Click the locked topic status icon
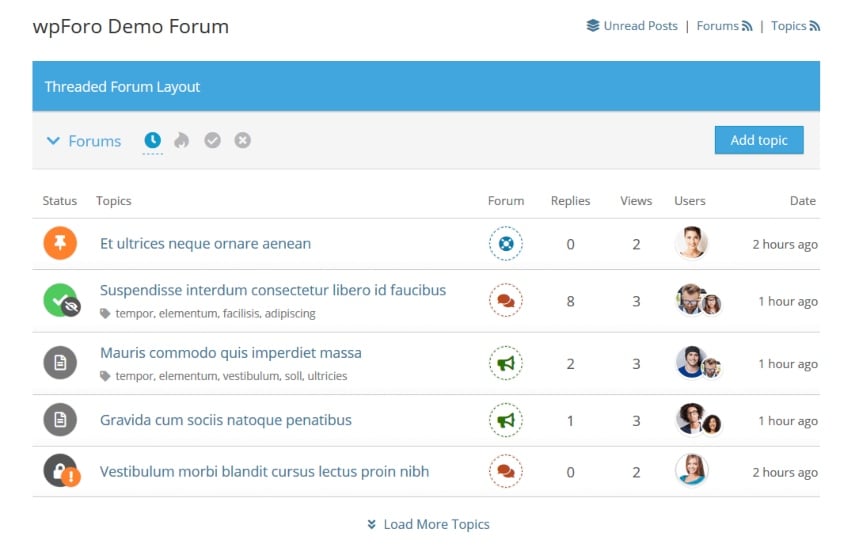Image resolution: width=850 pixels, height=551 pixels. pyautogui.click(x=60, y=471)
